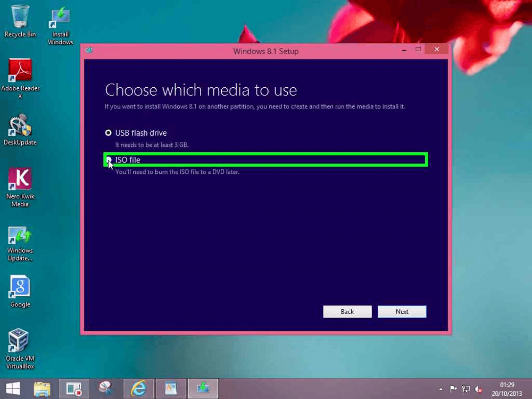Select the Adobe Reader X desktop icon
Viewport: 532px width, 399px height.
[x=20, y=79]
